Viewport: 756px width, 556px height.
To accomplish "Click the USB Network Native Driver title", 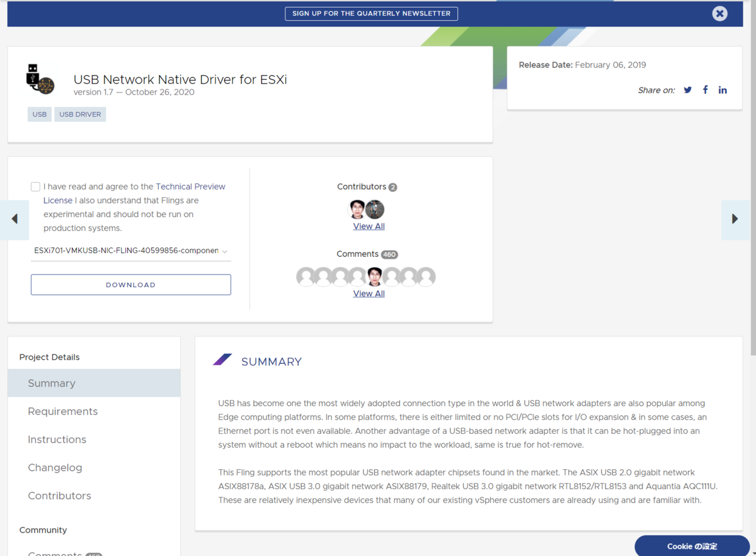I will (x=180, y=80).
